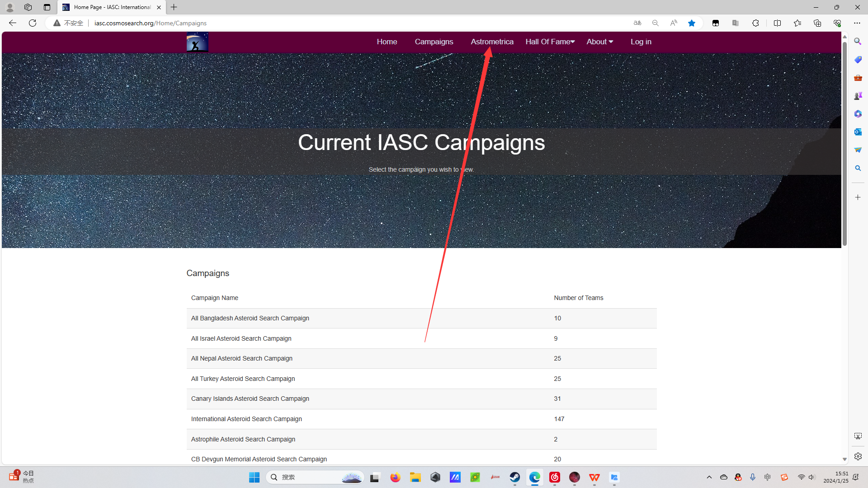This screenshot has height=488, width=868.
Task: Close the Home Page IASC tab
Action: point(159,7)
